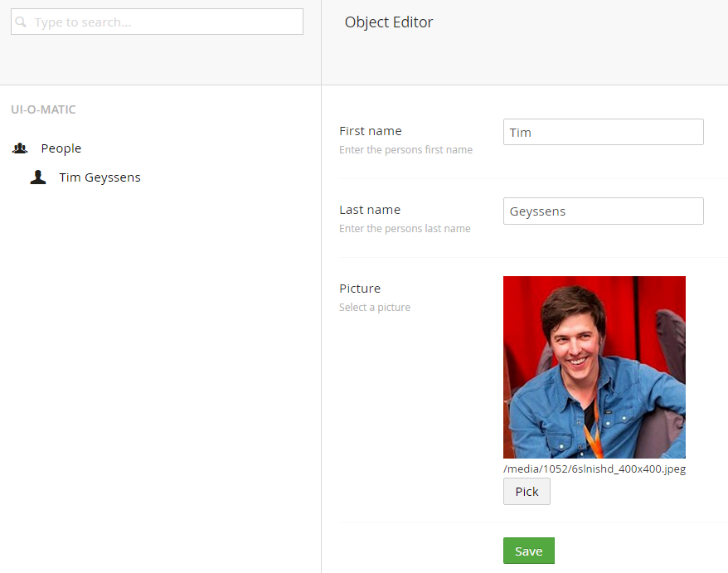Click the 'Enter the persons first name' hint

click(405, 149)
